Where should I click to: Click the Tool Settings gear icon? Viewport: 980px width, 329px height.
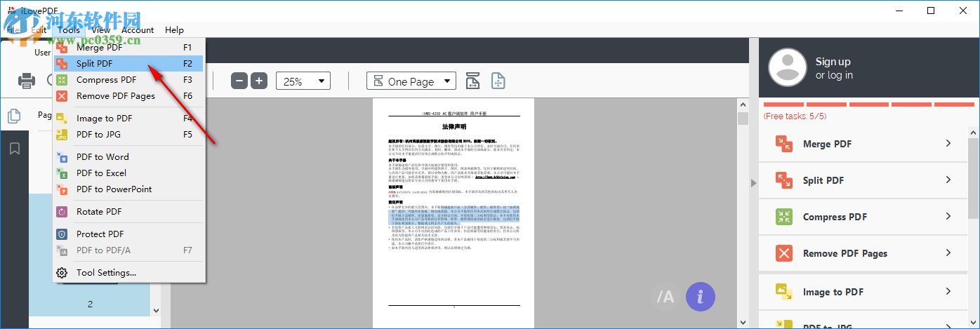[62, 273]
